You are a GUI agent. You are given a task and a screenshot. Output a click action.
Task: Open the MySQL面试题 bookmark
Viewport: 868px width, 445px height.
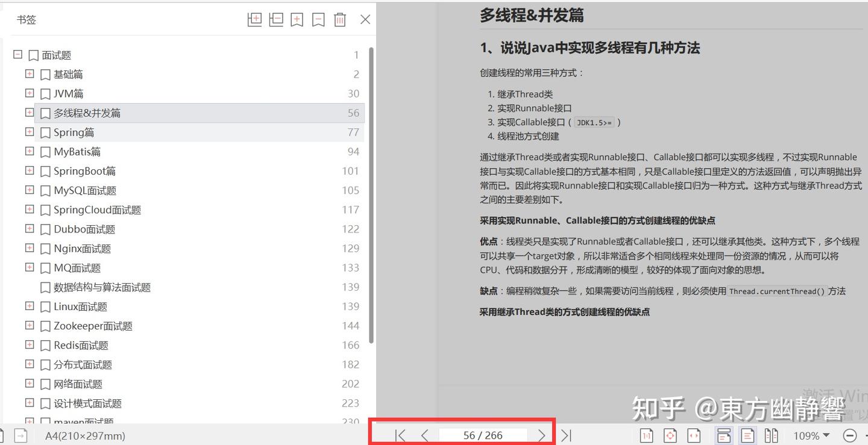click(85, 191)
